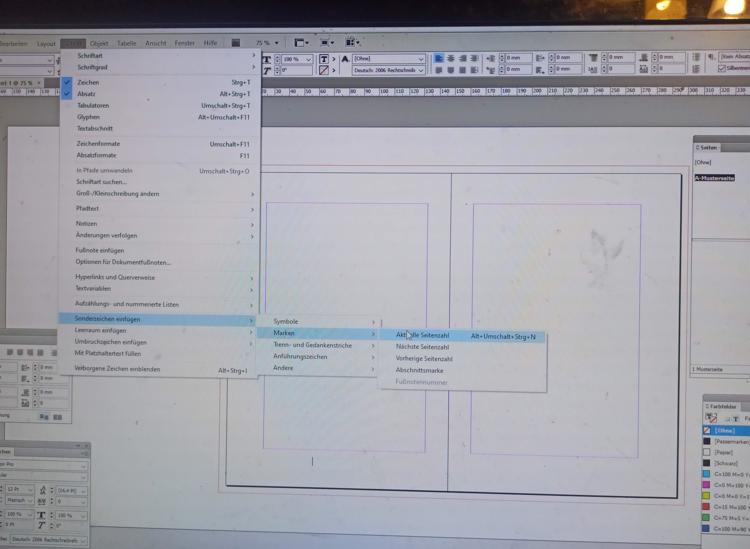
Task: Click the right indent icon in control bar
Action: coord(540,58)
